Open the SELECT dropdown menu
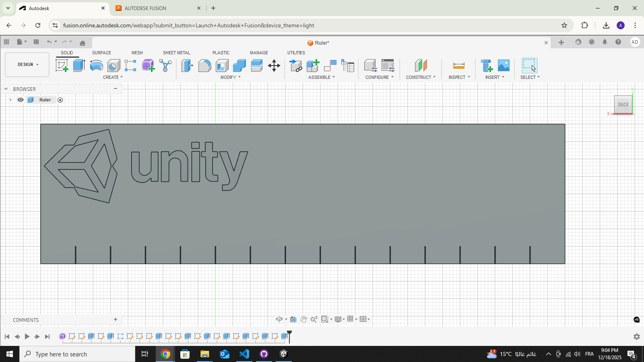 point(530,77)
